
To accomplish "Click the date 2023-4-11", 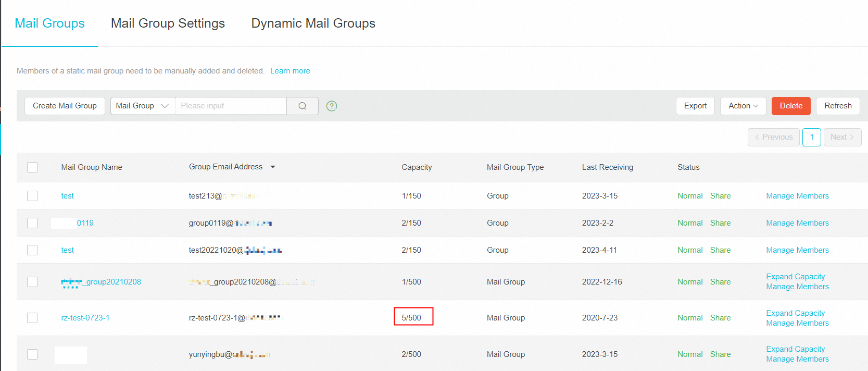I will pyautogui.click(x=599, y=250).
